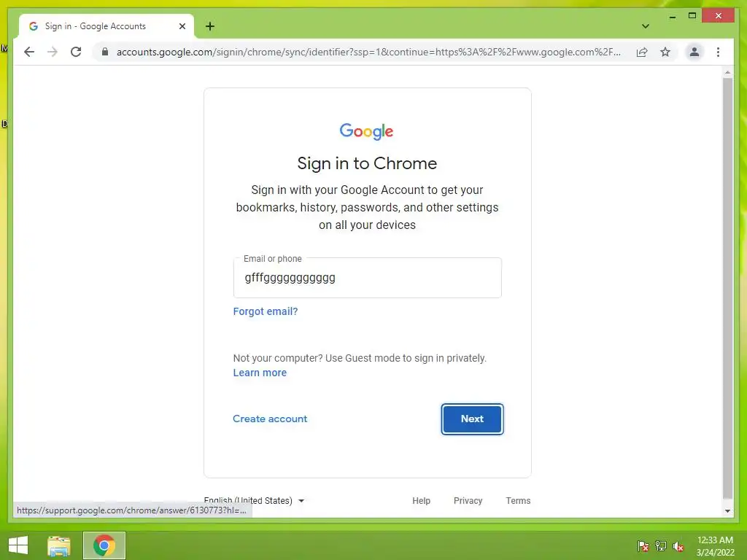Open the Windows Start button
This screenshot has width=747, height=560.
click(18, 545)
